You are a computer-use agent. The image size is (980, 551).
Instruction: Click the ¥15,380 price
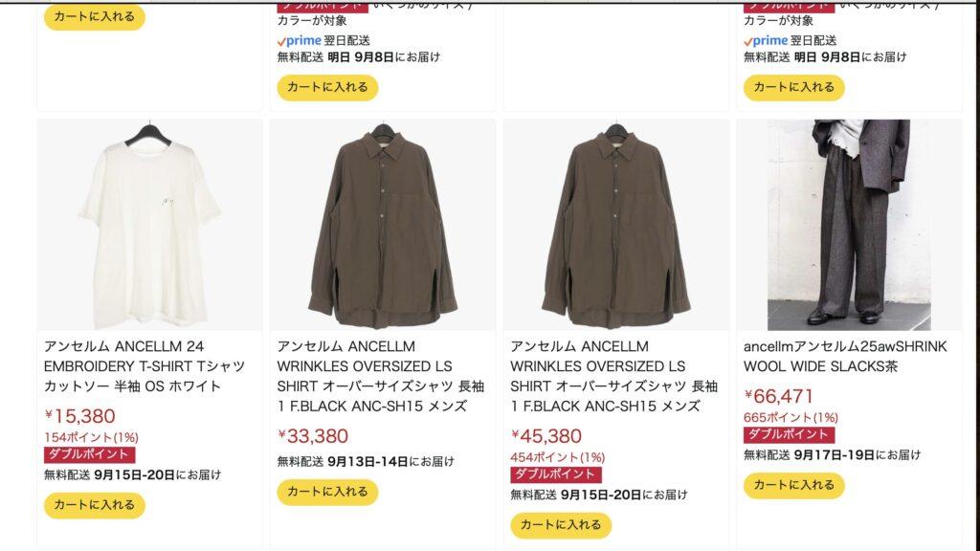(x=80, y=416)
